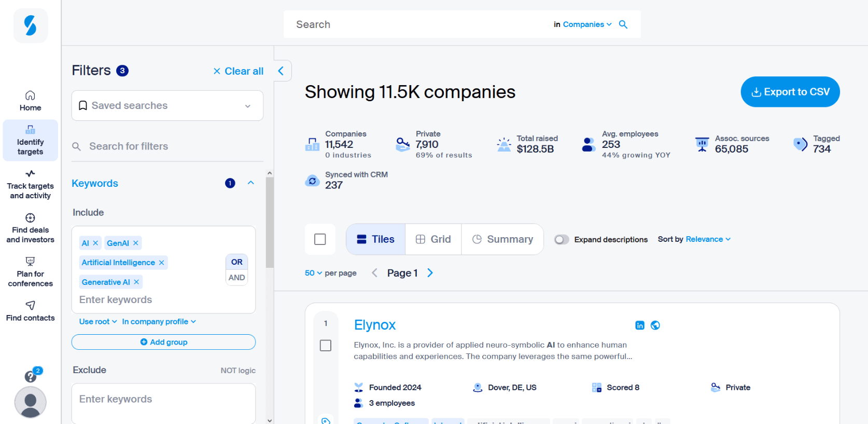Click Add group button
868x424 pixels.
(163, 342)
